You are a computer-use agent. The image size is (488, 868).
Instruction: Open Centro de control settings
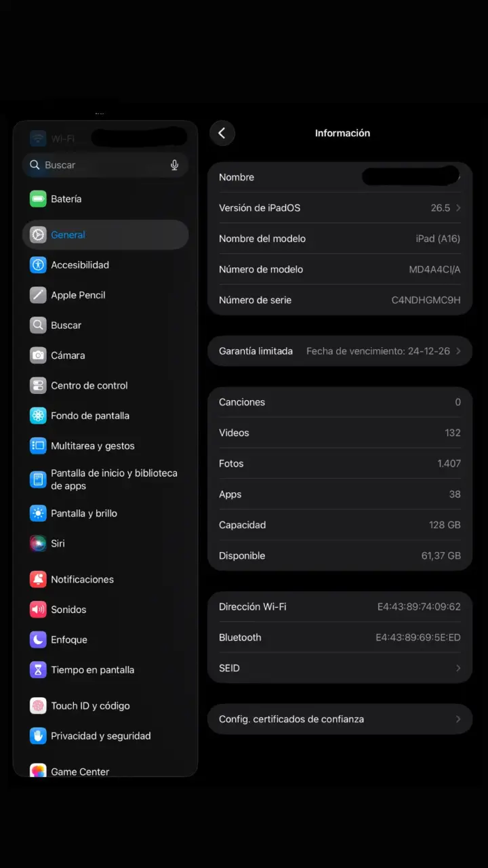coord(105,385)
